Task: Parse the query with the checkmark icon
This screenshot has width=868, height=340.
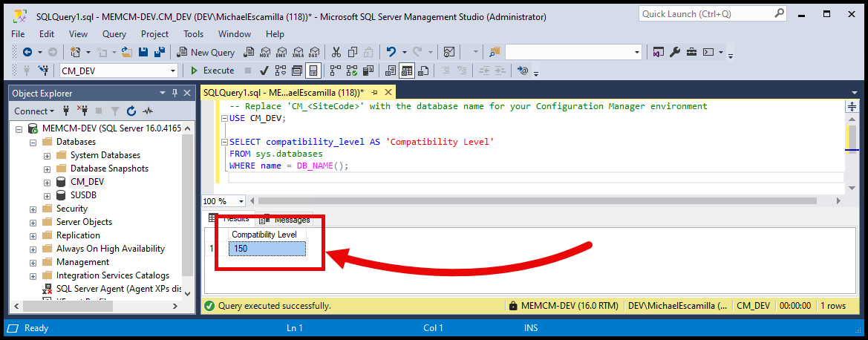Action: coord(264,71)
